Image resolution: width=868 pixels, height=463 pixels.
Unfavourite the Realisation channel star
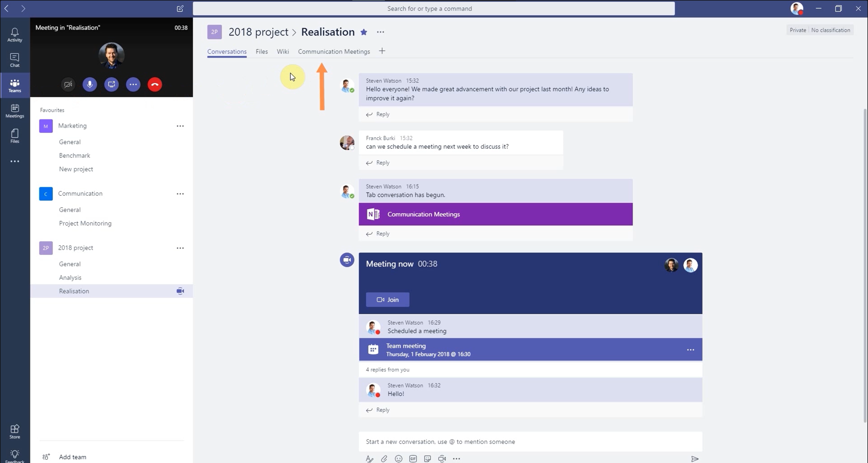click(x=363, y=32)
